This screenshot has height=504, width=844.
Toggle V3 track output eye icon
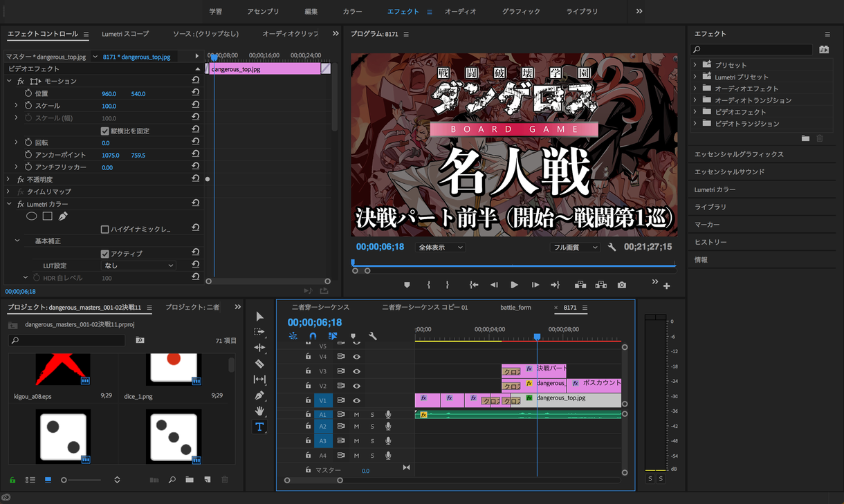pos(357,371)
